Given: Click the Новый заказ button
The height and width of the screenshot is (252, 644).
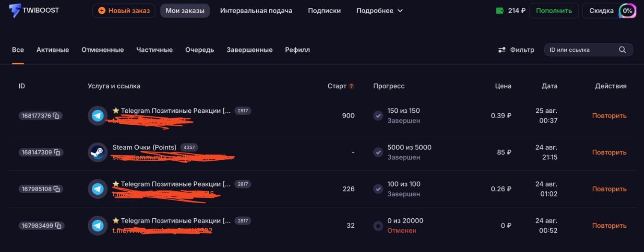Looking at the screenshot, I should (124, 11).
